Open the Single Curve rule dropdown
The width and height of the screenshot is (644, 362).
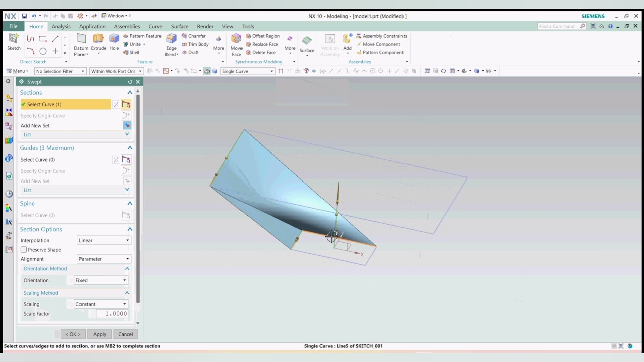[x=248, y=71]
